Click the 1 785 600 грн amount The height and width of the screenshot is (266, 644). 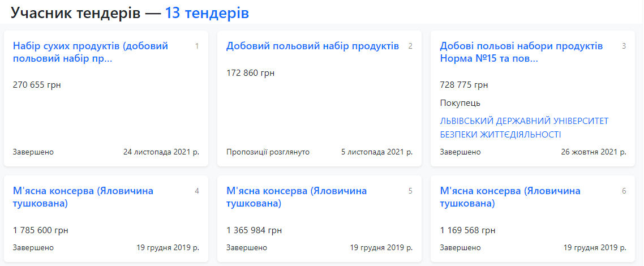pyautogui.click(x=41, y=230)
